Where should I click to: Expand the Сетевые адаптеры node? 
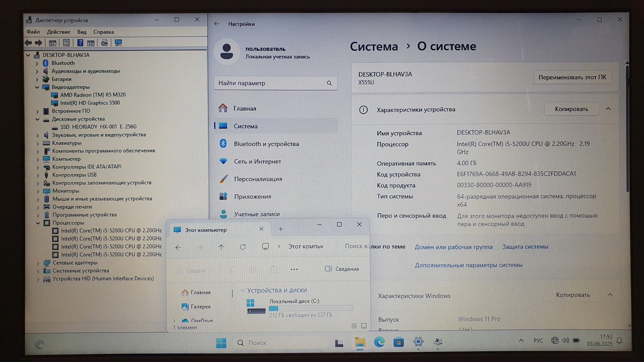(38, 263)
